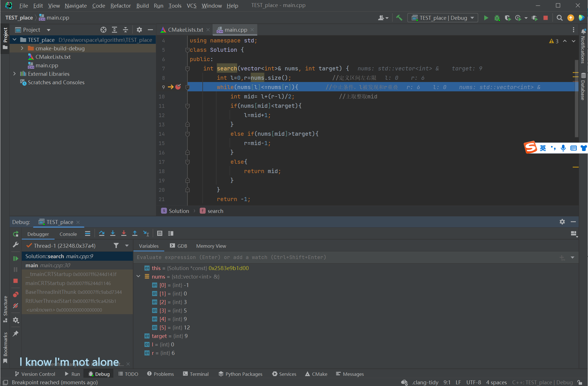Switch to CMakeLists.txt editor tab
Image resolution: width=588 pixels, height=386 pixels.
point(185,30)
